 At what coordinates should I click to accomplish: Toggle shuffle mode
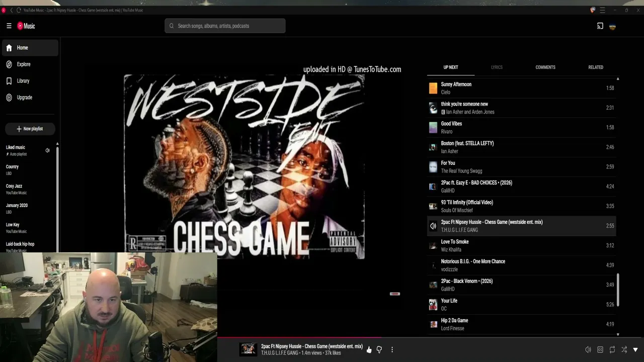[624, 350]
